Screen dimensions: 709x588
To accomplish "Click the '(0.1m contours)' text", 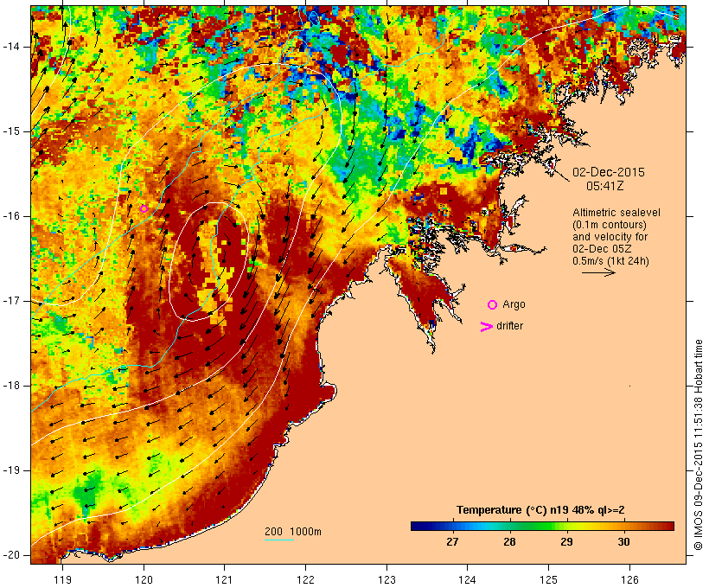I will [x=610, y=225].
